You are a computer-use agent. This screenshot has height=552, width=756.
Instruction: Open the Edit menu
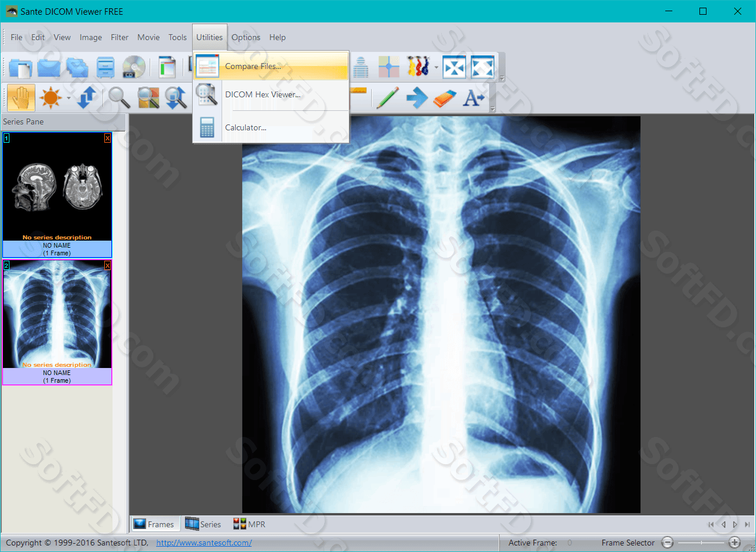tap(38, 37)
